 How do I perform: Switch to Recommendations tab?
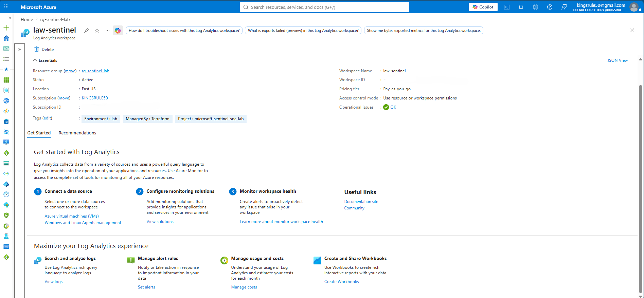(x=77, y=133)
